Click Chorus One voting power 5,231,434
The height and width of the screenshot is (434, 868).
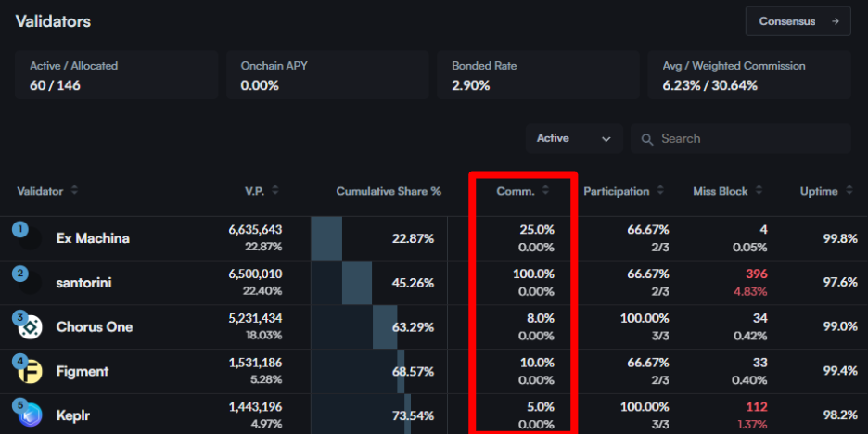pos(255,318)
